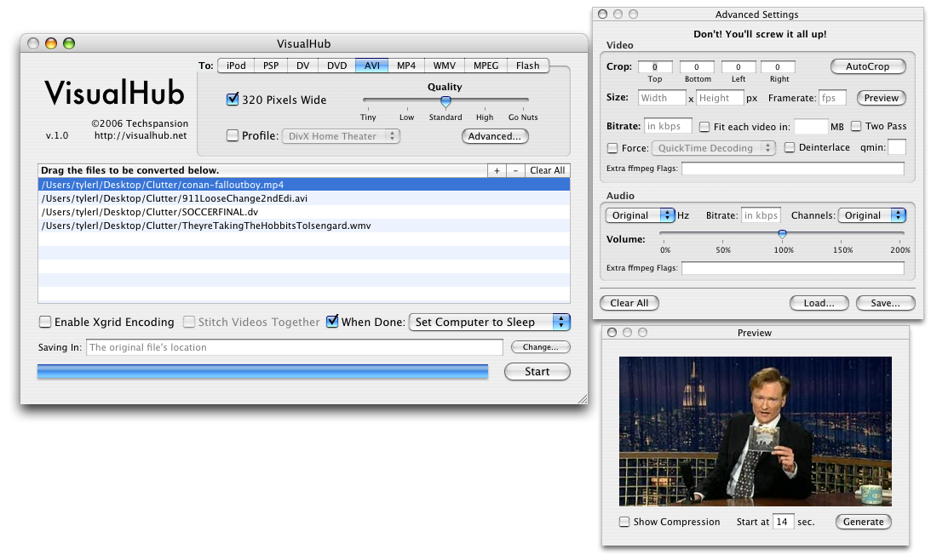Click the conversion progress bar
931x560 pixels.
point(262,372)
